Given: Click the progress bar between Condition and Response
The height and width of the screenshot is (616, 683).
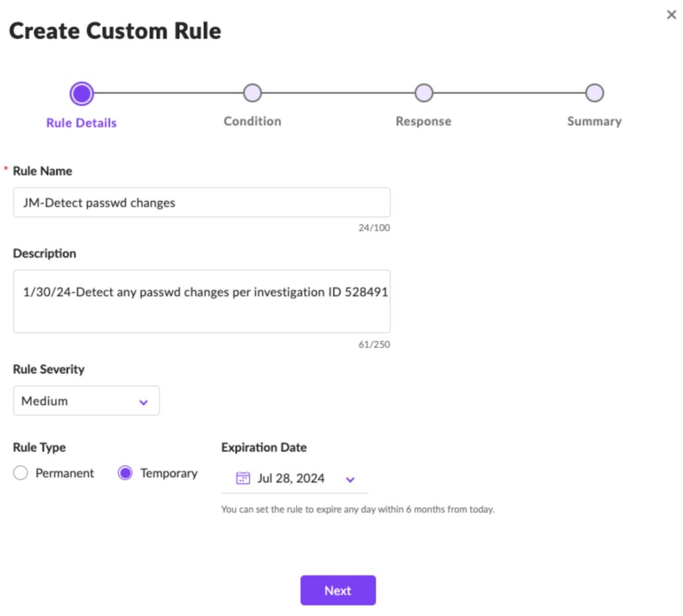Looking at the screenshot, I should point(337,93).
